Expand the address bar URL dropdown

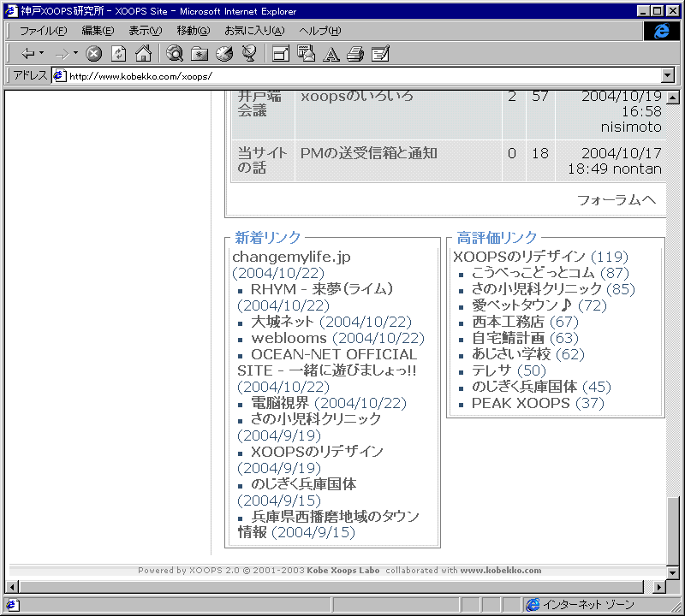pyautogui.click(x=668, y=75)
